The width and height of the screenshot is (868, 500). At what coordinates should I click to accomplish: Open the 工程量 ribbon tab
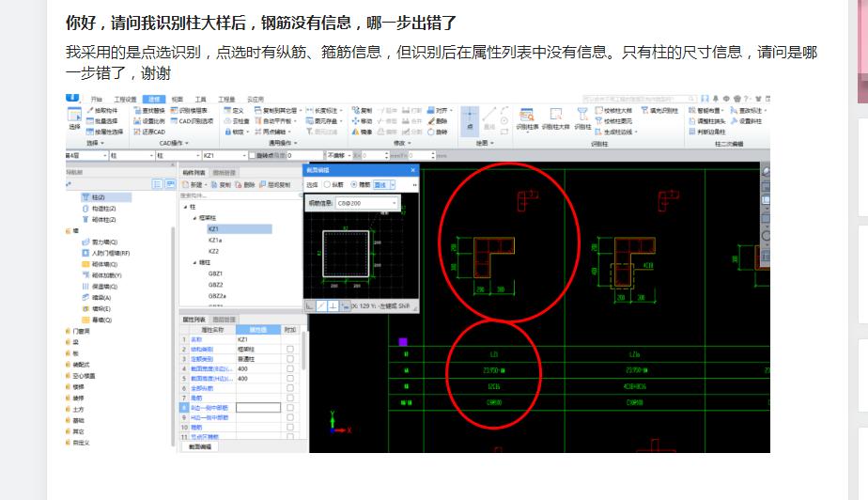tap(226, 100)
